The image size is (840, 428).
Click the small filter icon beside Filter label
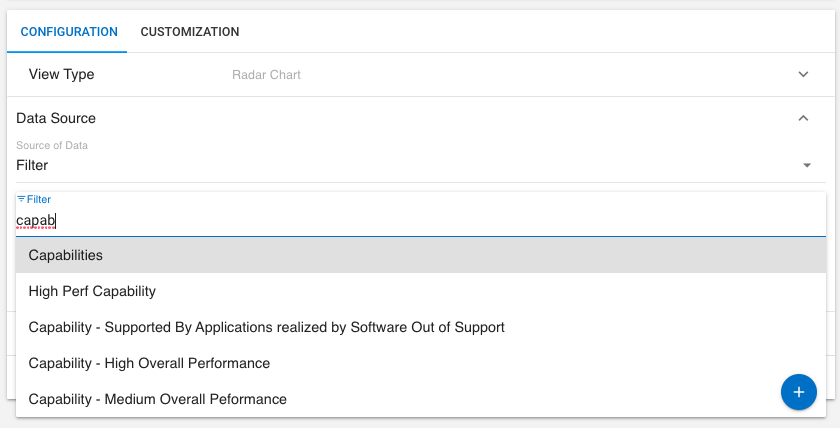21,199
